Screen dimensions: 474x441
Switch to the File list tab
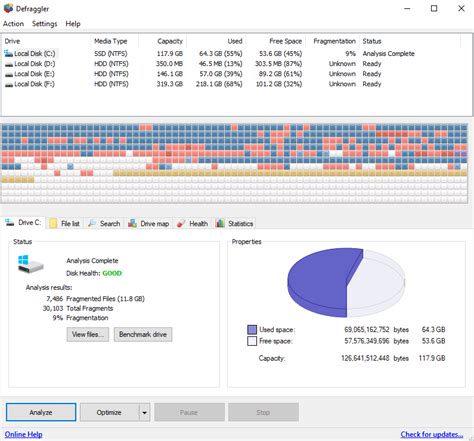coord(65,223)
